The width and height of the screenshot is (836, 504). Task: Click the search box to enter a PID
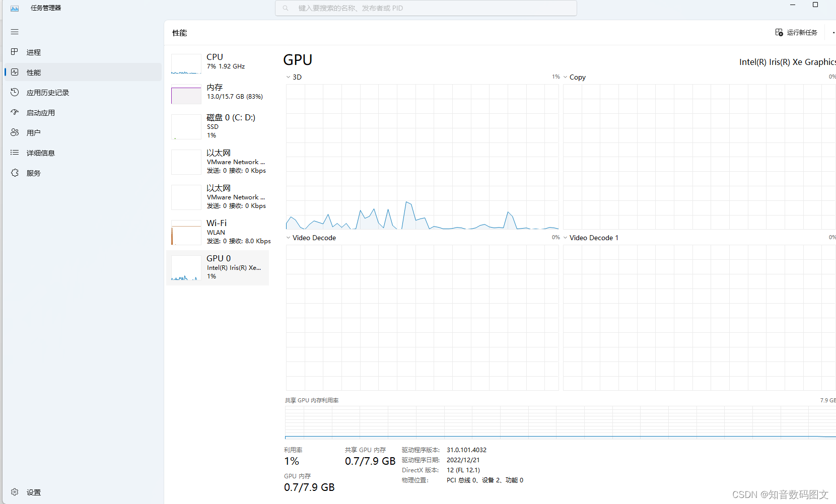click(426, 8)
